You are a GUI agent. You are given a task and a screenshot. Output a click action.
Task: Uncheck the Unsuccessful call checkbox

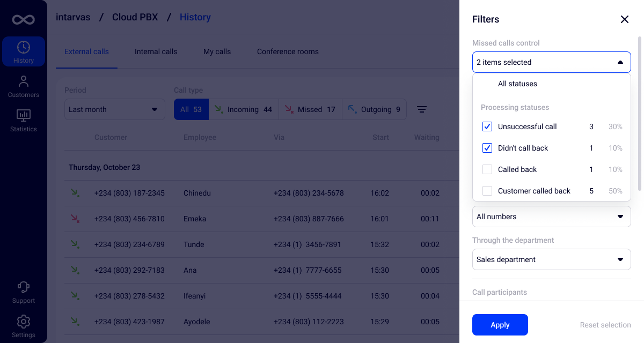coord(487,126)
